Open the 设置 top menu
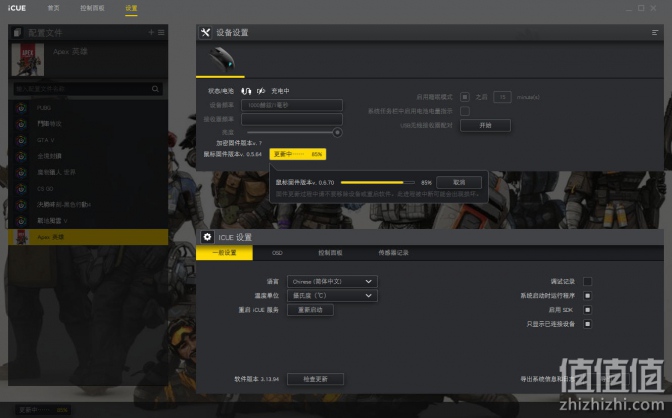Image resolution: width=672 pixels, height=418 pixels. 131,8
